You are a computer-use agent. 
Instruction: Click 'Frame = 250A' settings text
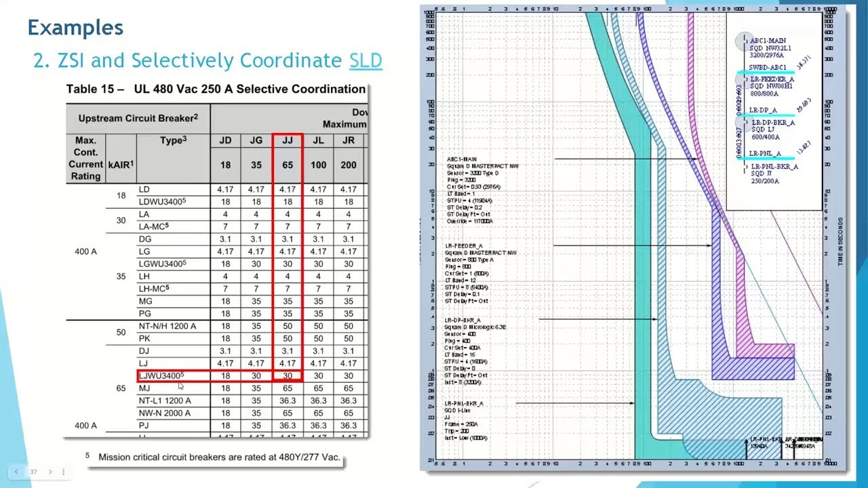(461, 424)
